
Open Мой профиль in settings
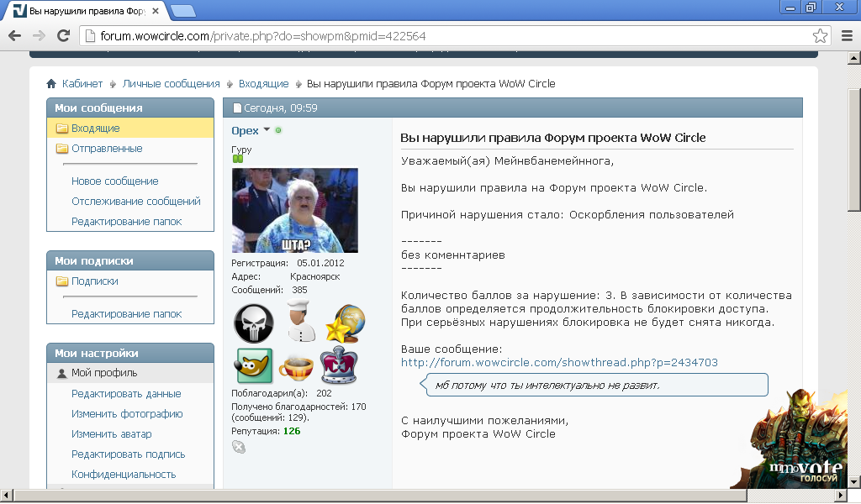pyautogui.click(x=104, y=373)
